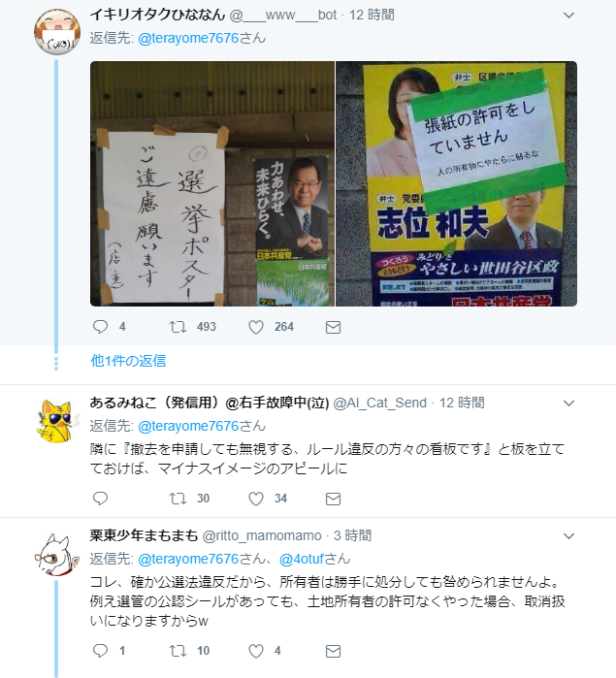This screenshot has width=616, height=678.
Task: Retweet the あるみねこ tweet with 30 retweets
Action: 178,499
